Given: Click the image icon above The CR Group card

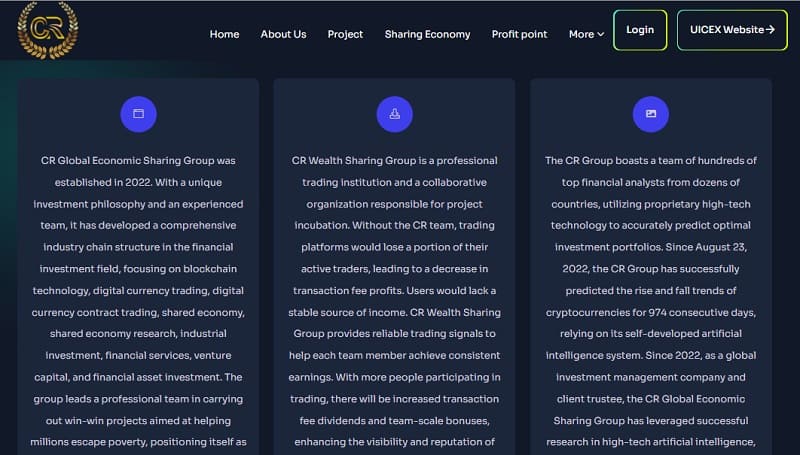Looking at the screenshot, I should [651, 114].
